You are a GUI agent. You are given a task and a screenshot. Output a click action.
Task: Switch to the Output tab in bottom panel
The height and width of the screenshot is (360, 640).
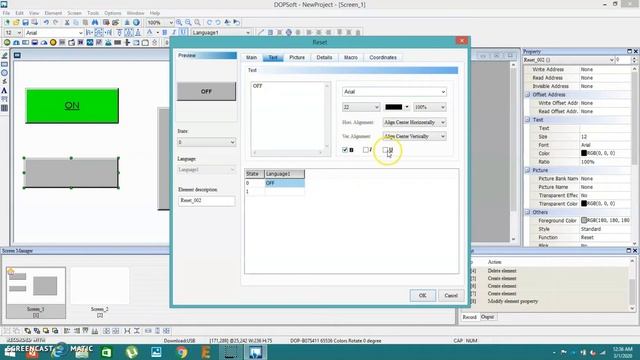tap(487, 317)
